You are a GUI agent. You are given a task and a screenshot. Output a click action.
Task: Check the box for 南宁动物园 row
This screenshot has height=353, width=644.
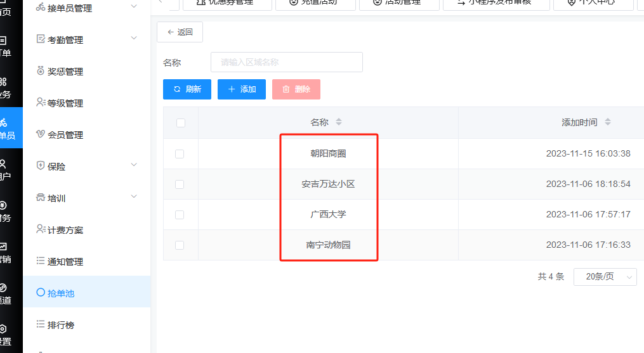(180, 245)
